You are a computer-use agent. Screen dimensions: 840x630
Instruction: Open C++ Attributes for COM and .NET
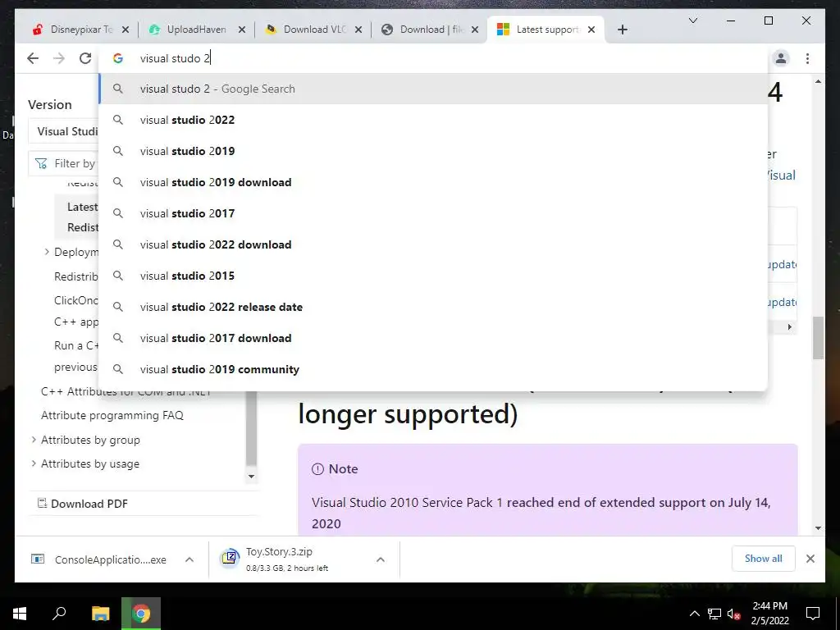(x=126, y=391)
